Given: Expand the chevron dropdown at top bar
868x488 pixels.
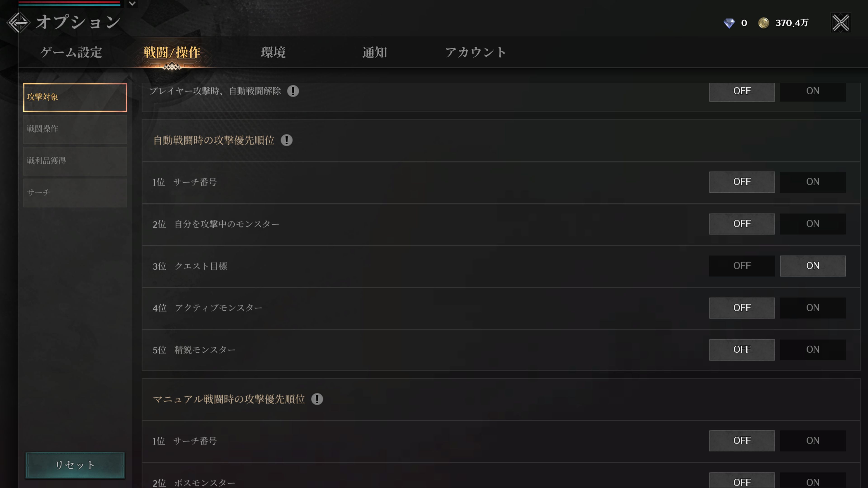Looking at the screenshot, I should tap(132, 4).
